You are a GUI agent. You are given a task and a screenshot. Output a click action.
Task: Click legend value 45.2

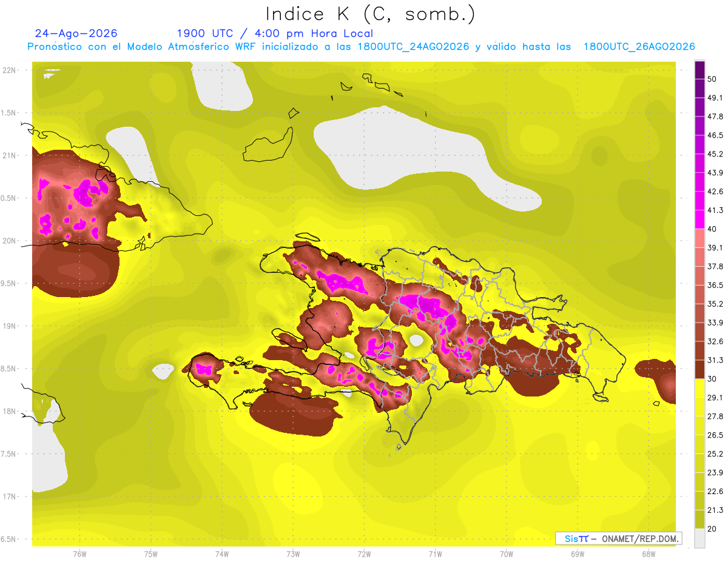(x=715, y=154)
